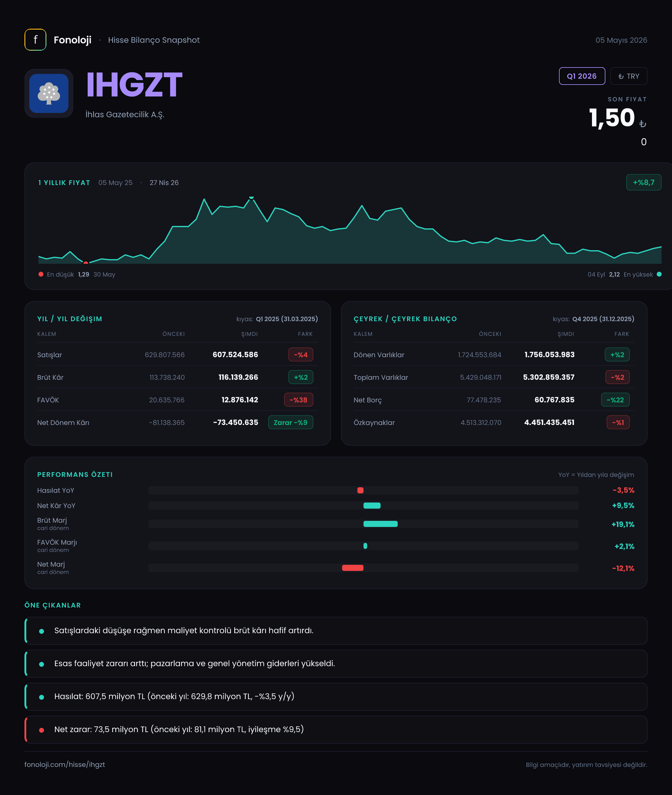The height and width of the screenshot is (795, 672).
Task: Click the '1 YILLIK FIYAT' chart title
Action: tap(64, 183)
